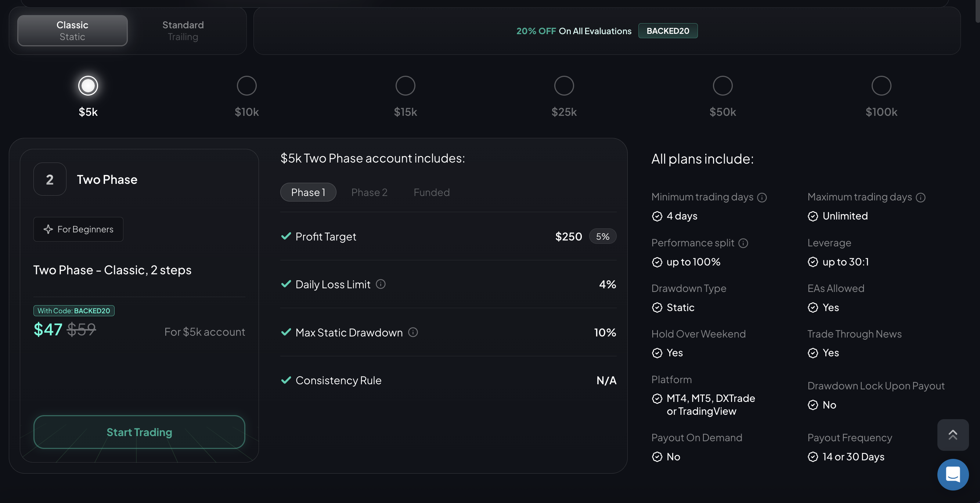Choose the $25k account option
This screenshot has height=503, width=980.
point(564,85)
